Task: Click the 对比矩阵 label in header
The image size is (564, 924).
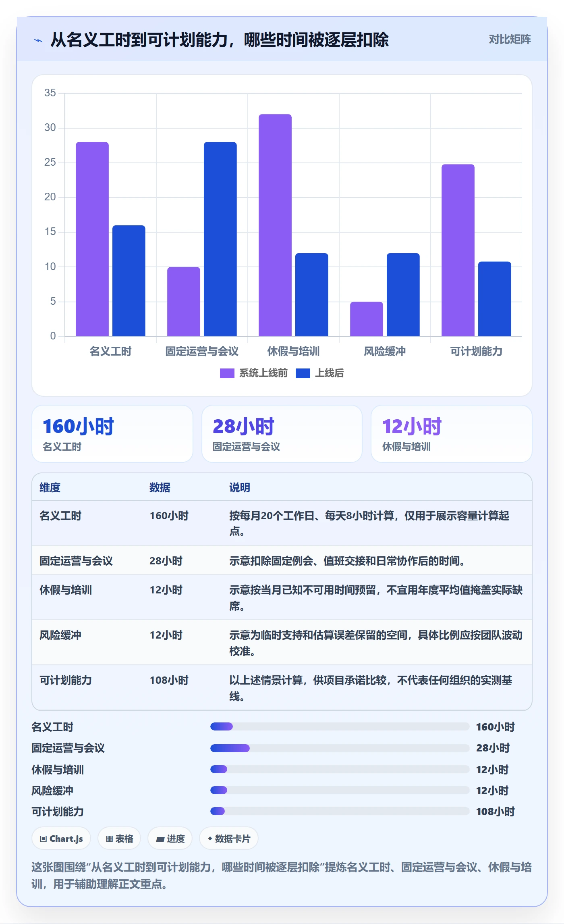Action: click(x=510, y=40)
